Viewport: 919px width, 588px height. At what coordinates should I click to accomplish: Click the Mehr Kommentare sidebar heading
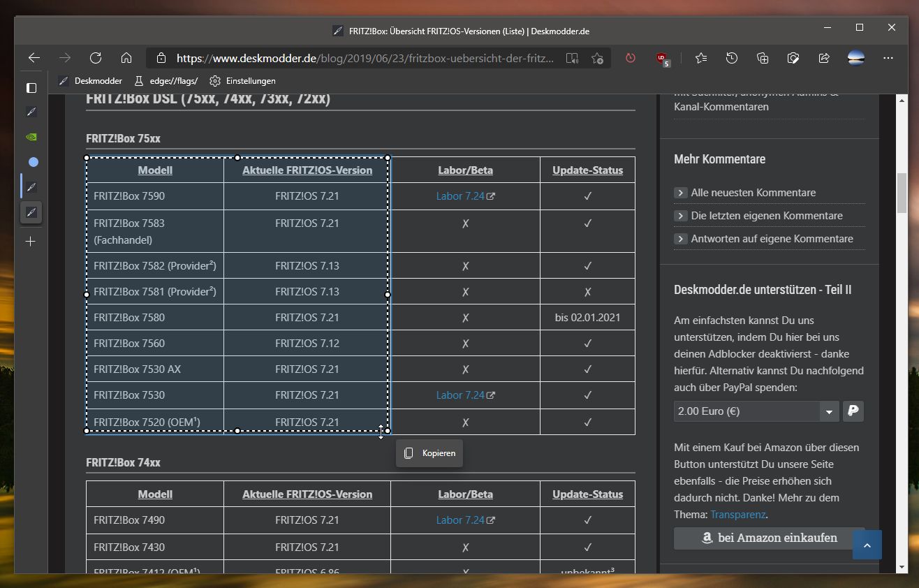(x=719, y=159)
